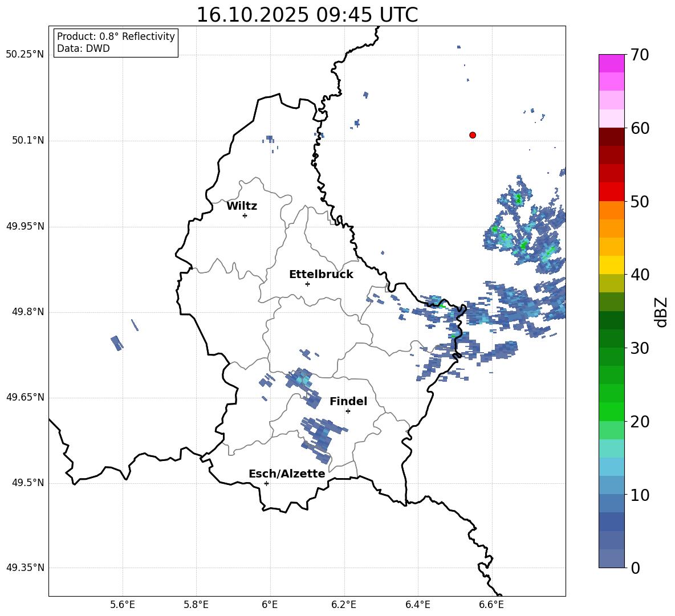Screen dimensions: 675x616
Task: Click the '49.8°N' latitude label
Action: [28, 312]
